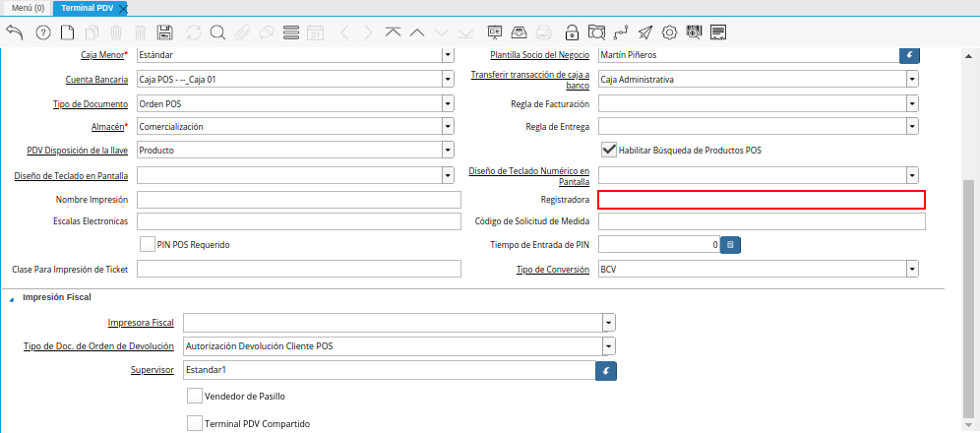980x433 pixels.
Task: Click the Undo changes arrow icon
Action: [14, 32]
